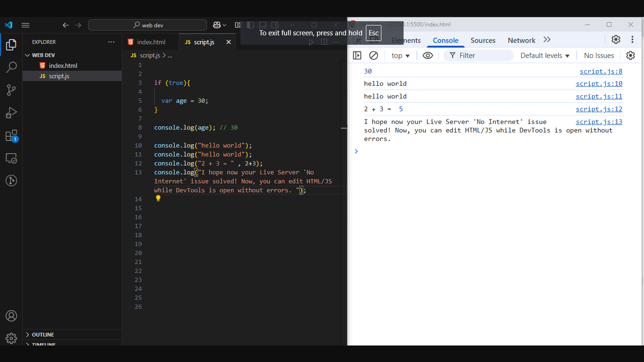Click line number 12 in the gutter
Viewport: 644px width, 362px height.
138,163
